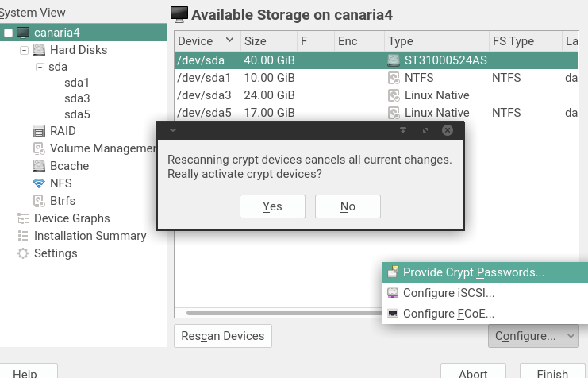Collapse the Hard Disks tree node
This screenshot has height=378, width=588.
24,50
